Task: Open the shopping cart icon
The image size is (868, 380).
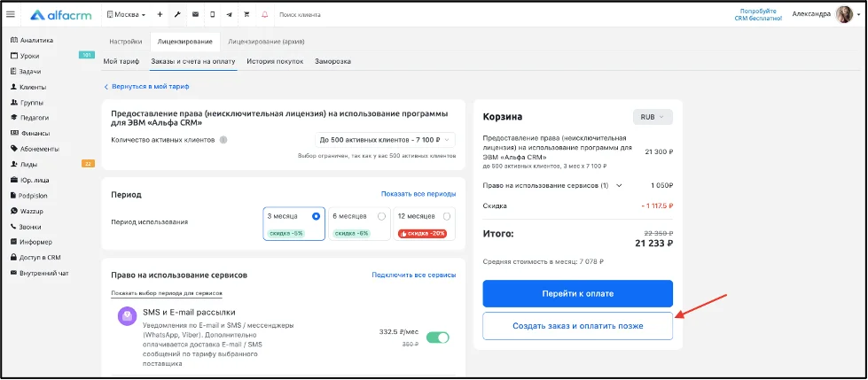Action: pyautogui.click(x=246, y=15)
